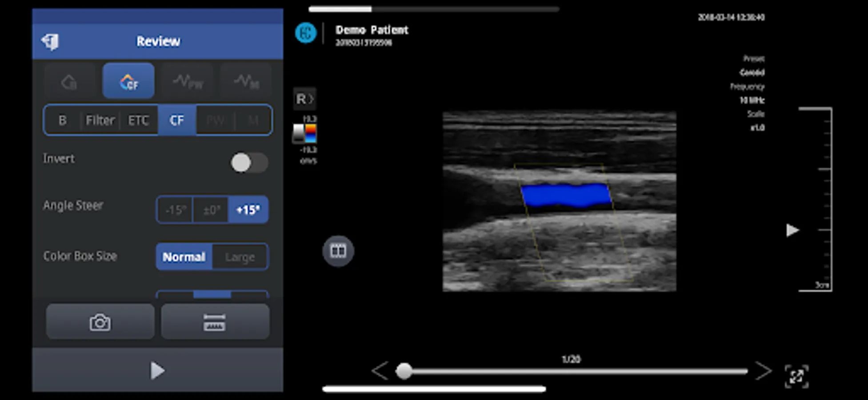
Task: Set Angle Steer to +15°
Action: tap(248, 209)
